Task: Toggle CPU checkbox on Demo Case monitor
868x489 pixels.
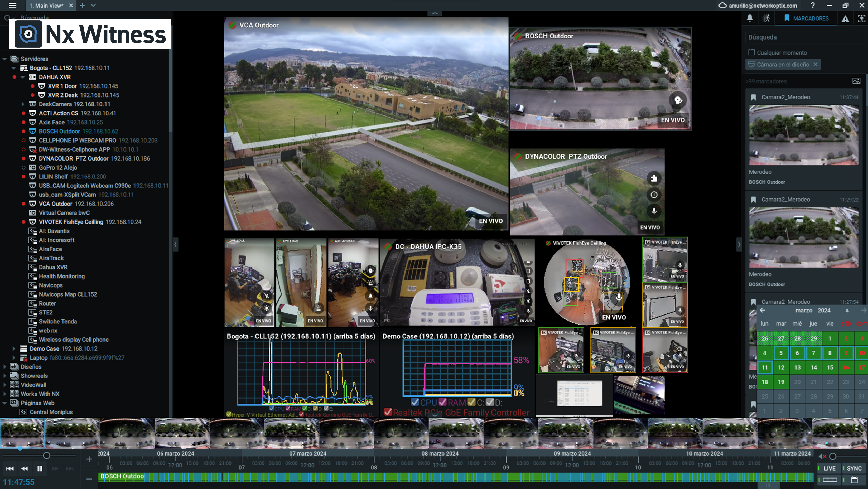Action: [x=415, y=402]
